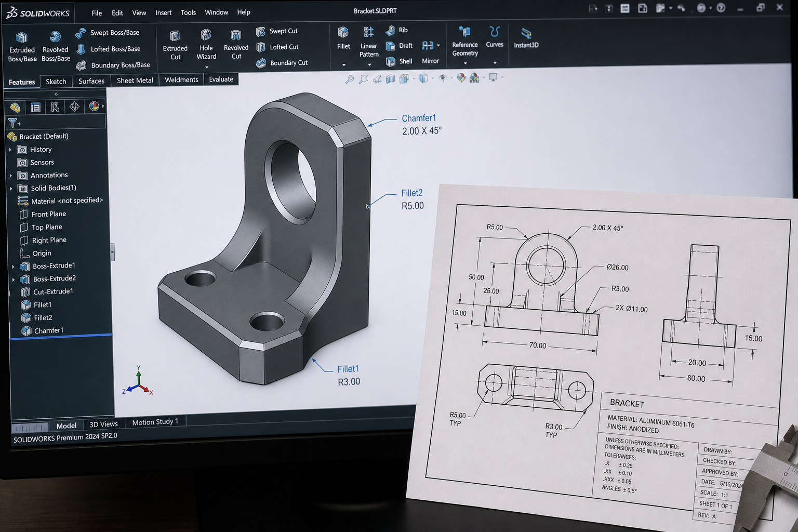Image resolution: width=798 pixels, height=532 pixels.
Task: Open the Edit Appearance color ball icon
Action: click(x=461, y=78)
